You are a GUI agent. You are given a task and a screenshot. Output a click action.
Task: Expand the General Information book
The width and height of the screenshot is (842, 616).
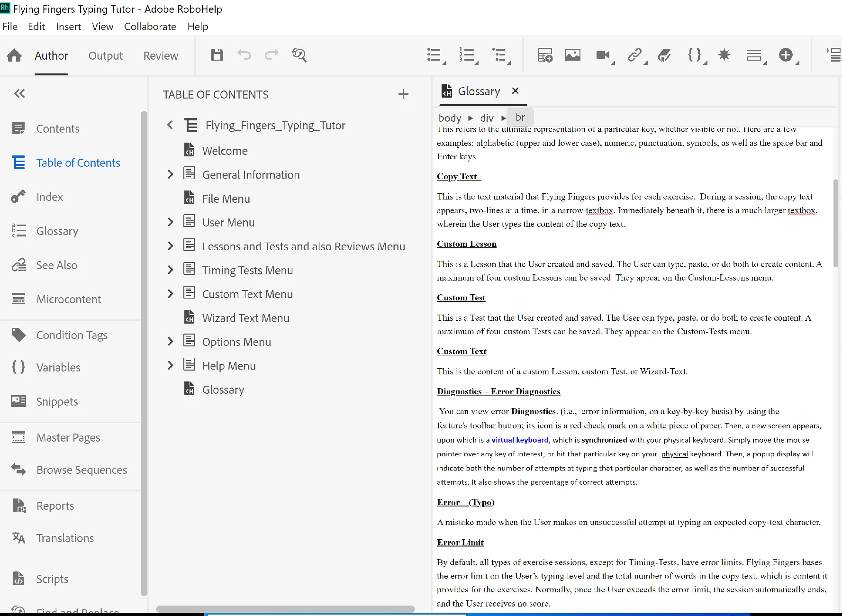170,174
